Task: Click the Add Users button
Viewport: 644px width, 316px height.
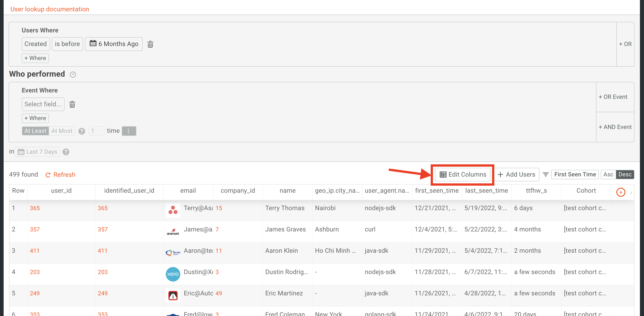Action: pyautogui.click(x=517, y=174)
